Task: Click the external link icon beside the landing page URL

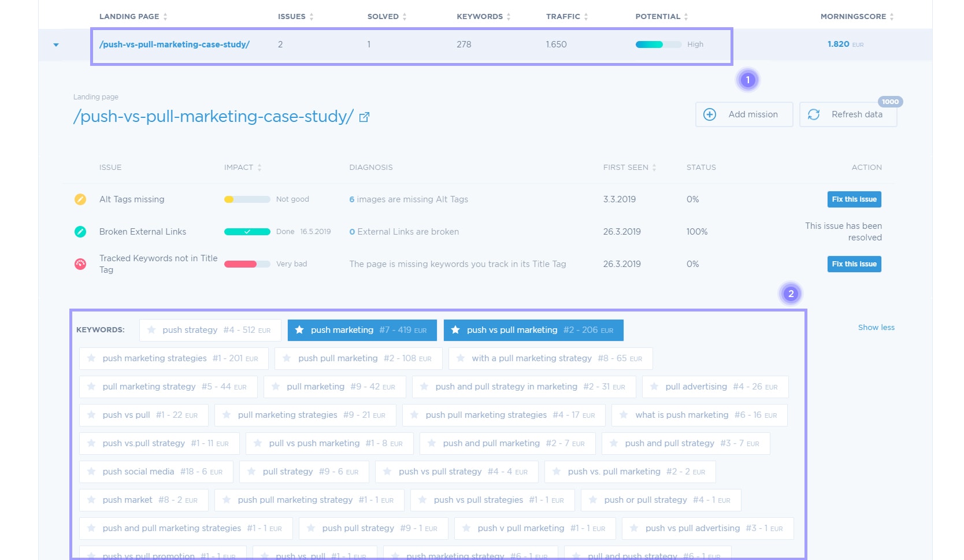Action: coord(364,116)
